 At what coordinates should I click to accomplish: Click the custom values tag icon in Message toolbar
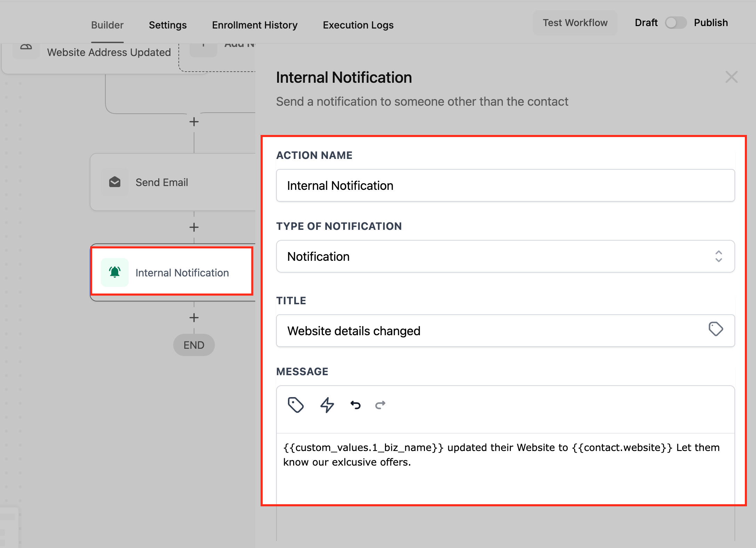coord(296,405)
